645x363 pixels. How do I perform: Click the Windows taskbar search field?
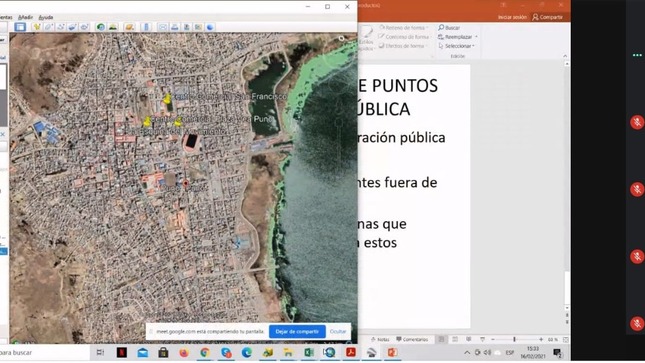43,353
